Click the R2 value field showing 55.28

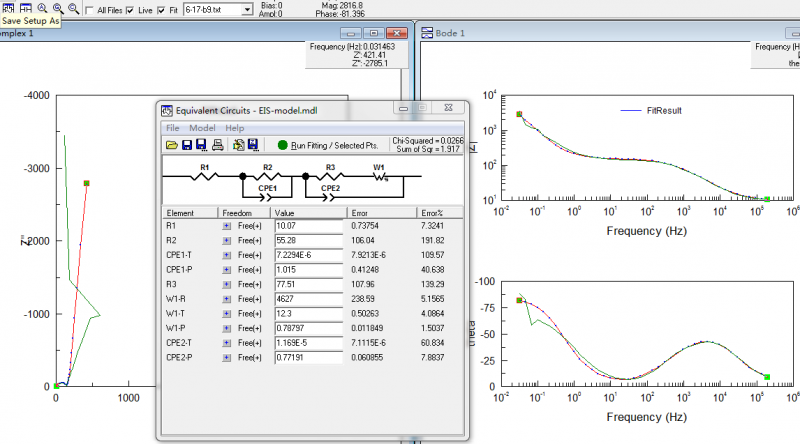pyautogui.click(x=308, y=241)
